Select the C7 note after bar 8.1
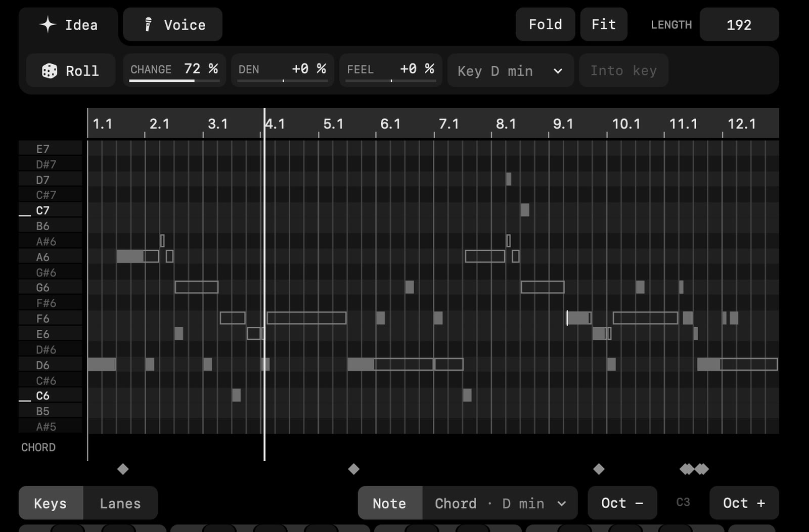The width and height of the screenshot is (809, 532). pos(525,210)
